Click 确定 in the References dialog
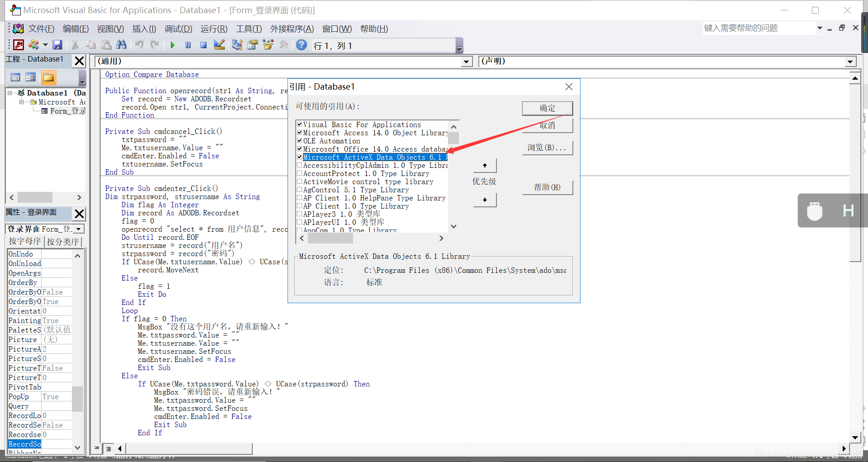Viewport: 868px width, 462px height. (x=547, y=108)
